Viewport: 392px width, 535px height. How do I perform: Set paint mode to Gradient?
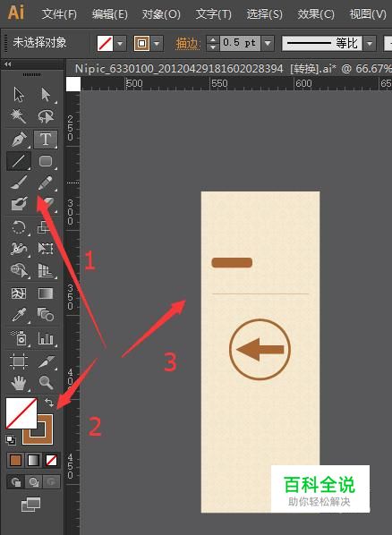(x=33, y=461)
